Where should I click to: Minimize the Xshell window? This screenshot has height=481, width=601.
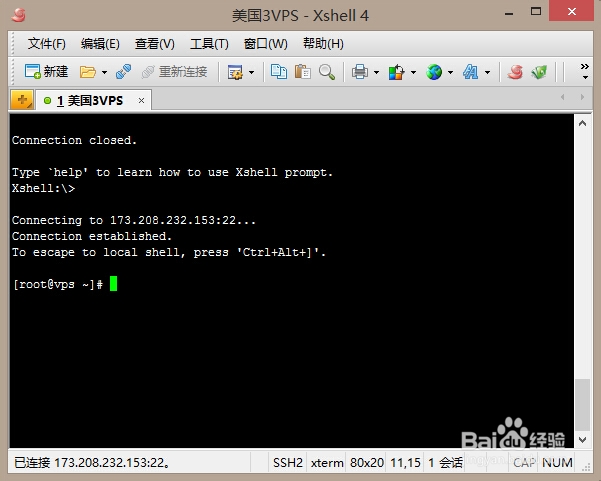(x=509, y=13)
